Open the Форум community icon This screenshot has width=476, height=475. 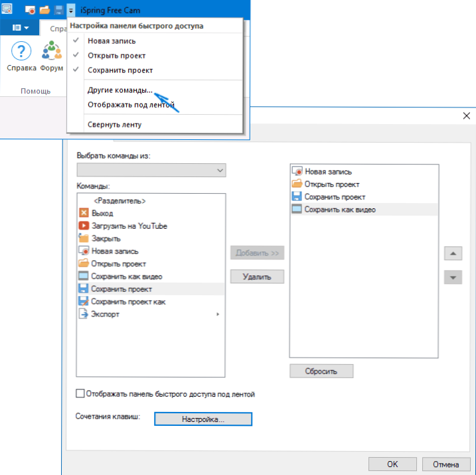point(52,56)
